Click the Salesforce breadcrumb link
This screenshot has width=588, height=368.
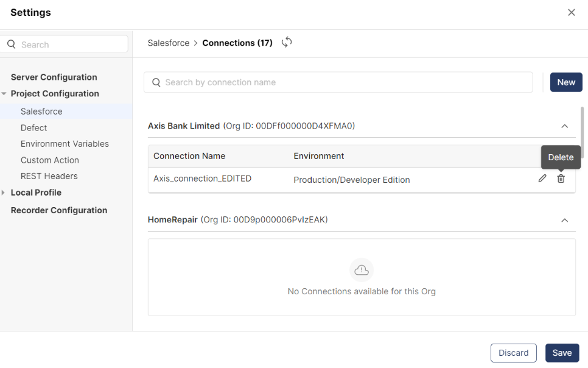pyautogui.click(x=169, y=43)
